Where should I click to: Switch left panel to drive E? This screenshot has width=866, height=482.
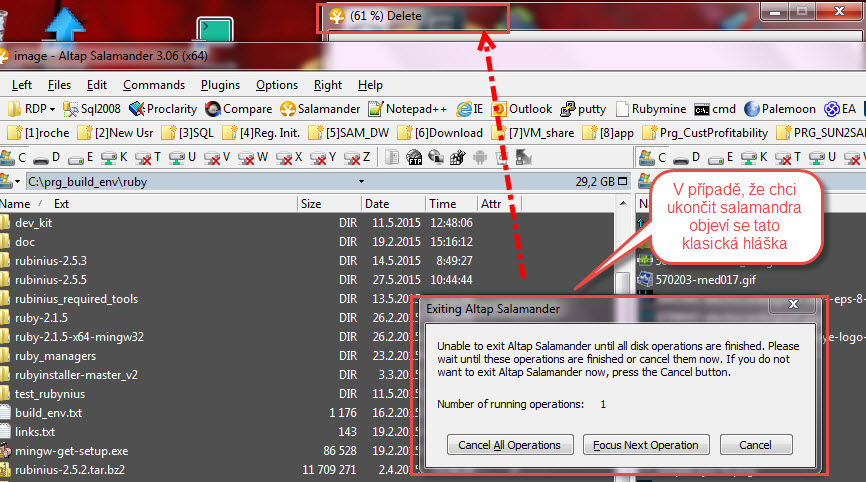click(80, 157)
